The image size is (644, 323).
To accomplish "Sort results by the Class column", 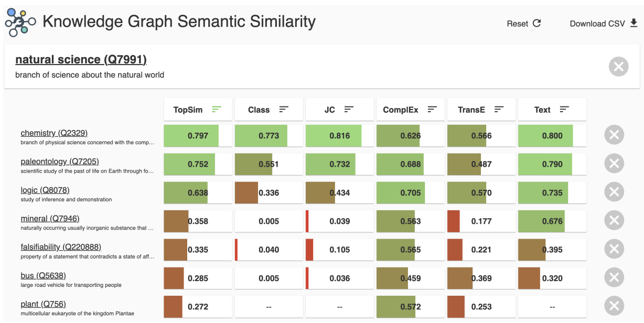I will 284,110.
